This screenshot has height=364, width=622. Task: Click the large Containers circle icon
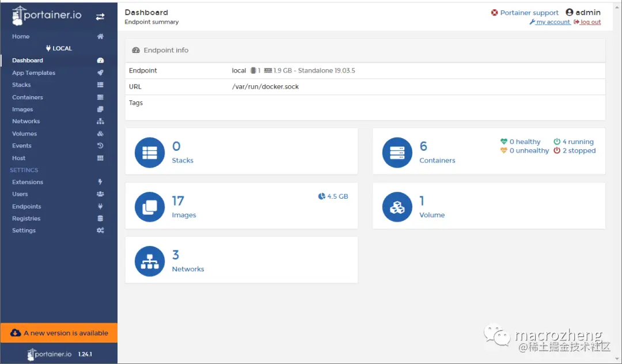[397, 152]
